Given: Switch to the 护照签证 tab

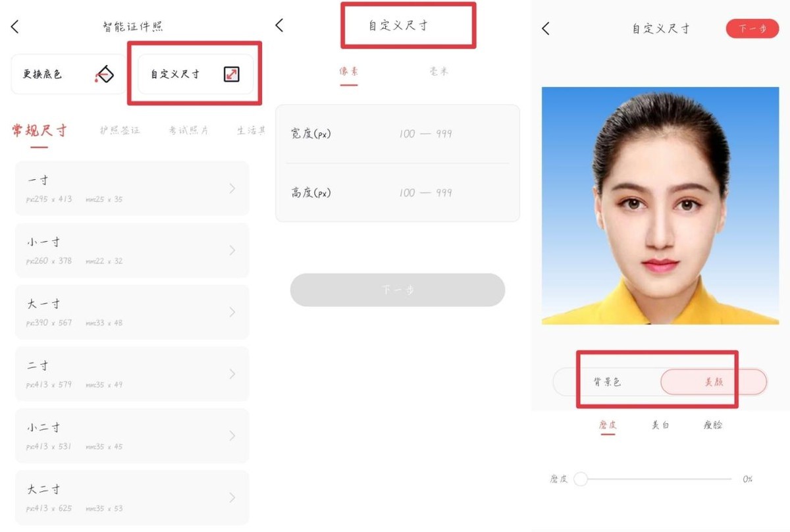Looking at the screenshot, I should 120,130.
